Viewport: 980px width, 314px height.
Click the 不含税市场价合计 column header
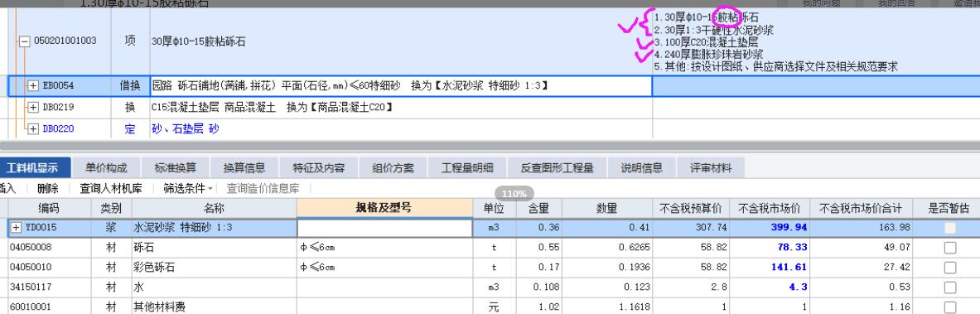pyautogui.click(x=861, y=208)
